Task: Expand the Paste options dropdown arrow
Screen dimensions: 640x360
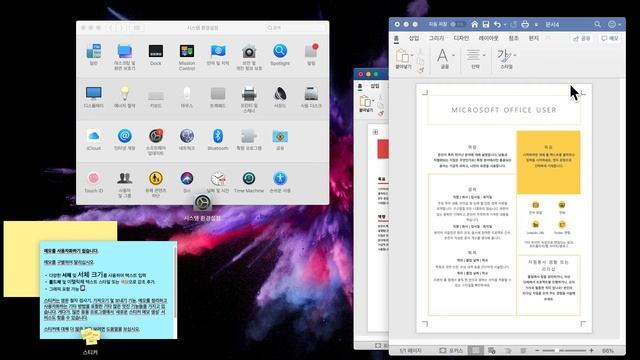Action: point(413,55)
